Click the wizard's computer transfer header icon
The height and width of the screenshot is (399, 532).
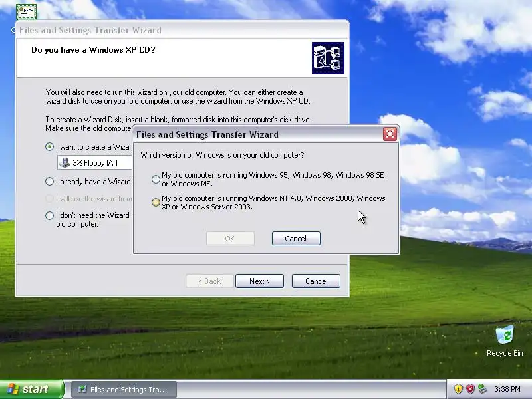[328, 58]
